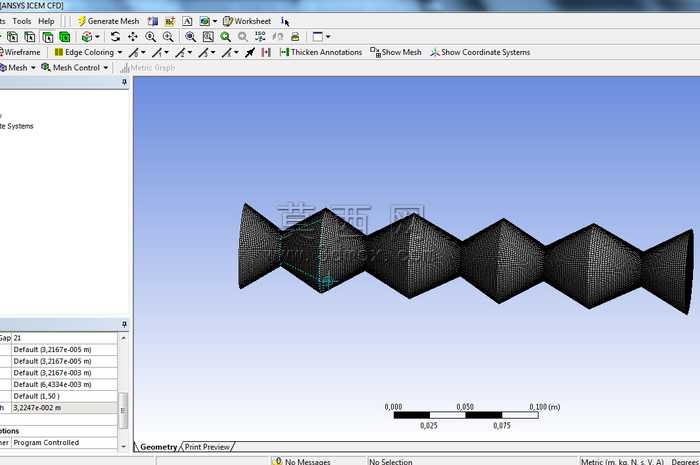
Task: Click the image capture picture icon
Action: [204, 21]
